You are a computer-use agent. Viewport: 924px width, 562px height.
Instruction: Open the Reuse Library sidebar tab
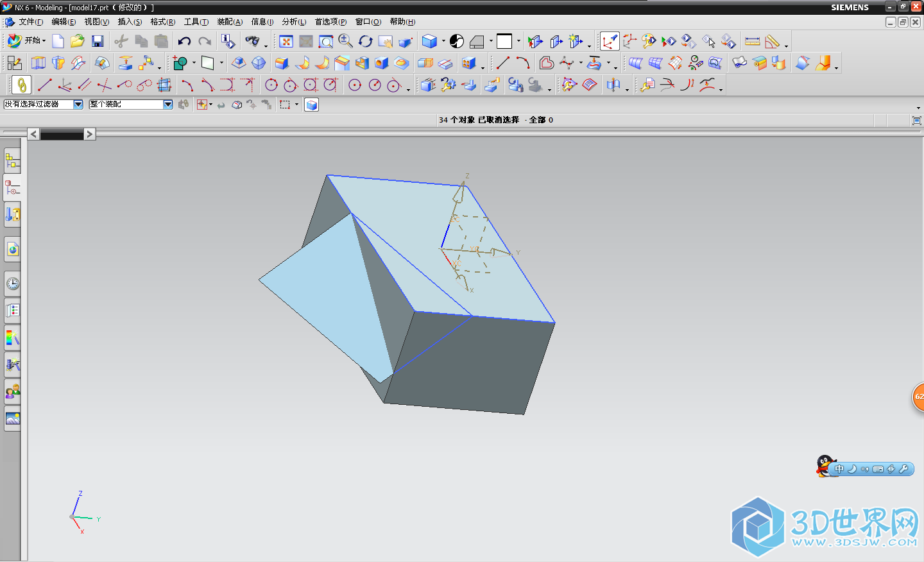tap(12, 214)
